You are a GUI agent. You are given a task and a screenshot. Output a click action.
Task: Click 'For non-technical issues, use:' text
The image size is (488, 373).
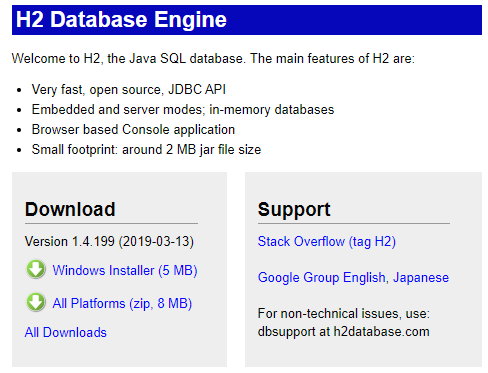coord(344,314)
